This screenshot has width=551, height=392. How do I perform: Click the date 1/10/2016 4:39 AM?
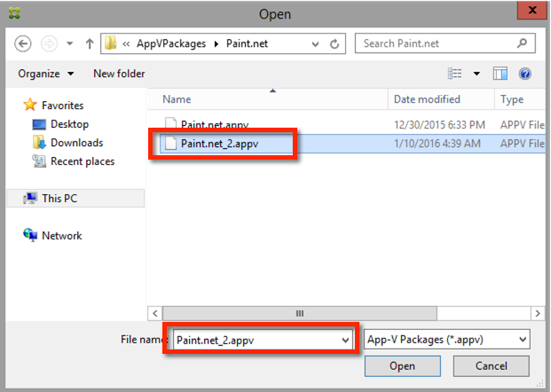point(437,143)
